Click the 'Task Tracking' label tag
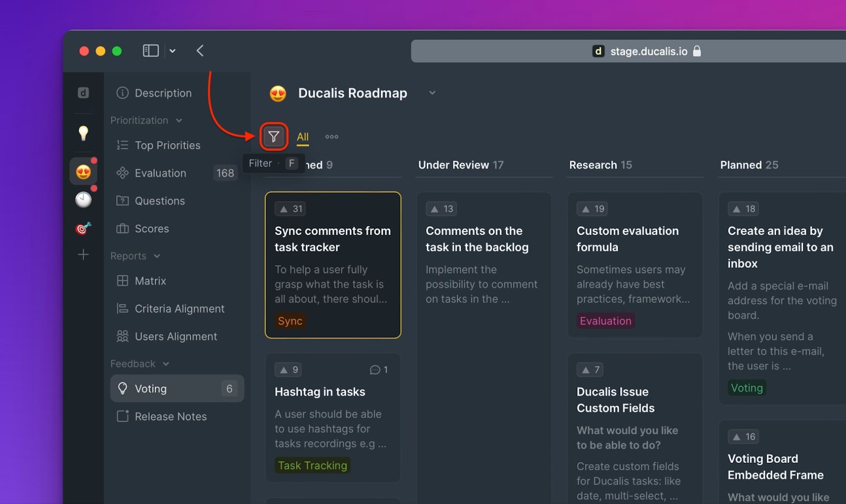The height and width of the screenshot is (504, 846). [x=312, y=465]
